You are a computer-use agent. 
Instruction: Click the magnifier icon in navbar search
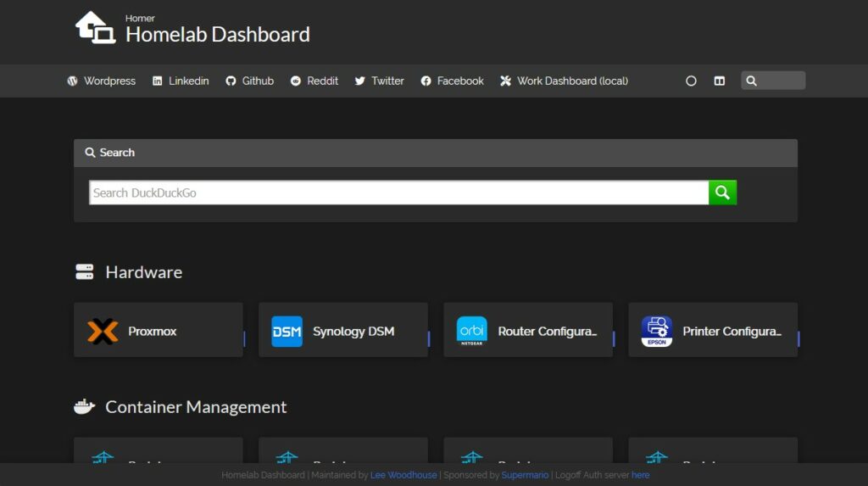pyautogui.click(x=751, y=81)
